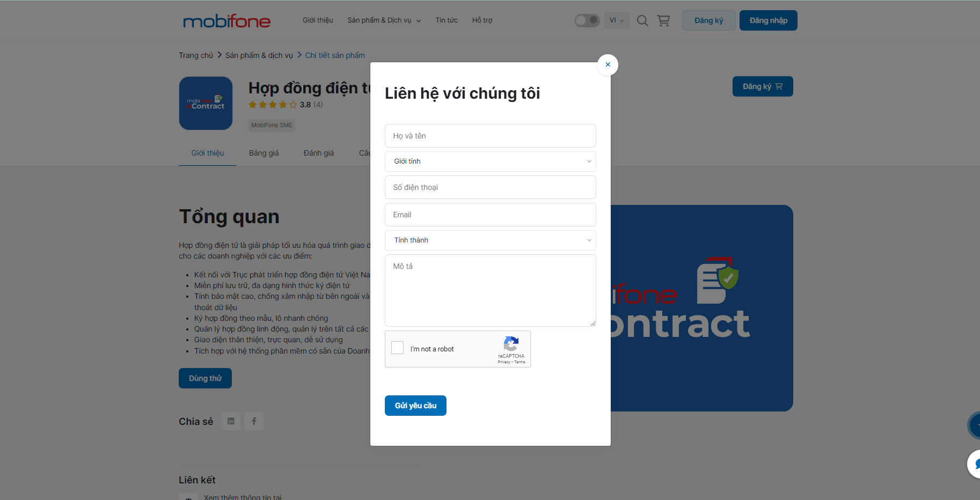980x500 pixels.
Task: Go to Sản phẩm & dịch vụ breadcrumb
Action: click(259, 55)
